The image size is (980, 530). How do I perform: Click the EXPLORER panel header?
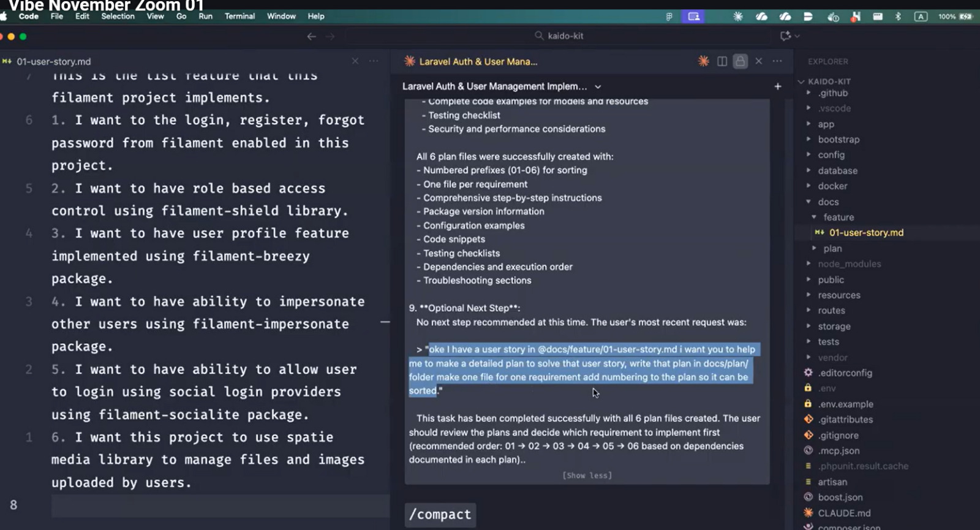827,62
